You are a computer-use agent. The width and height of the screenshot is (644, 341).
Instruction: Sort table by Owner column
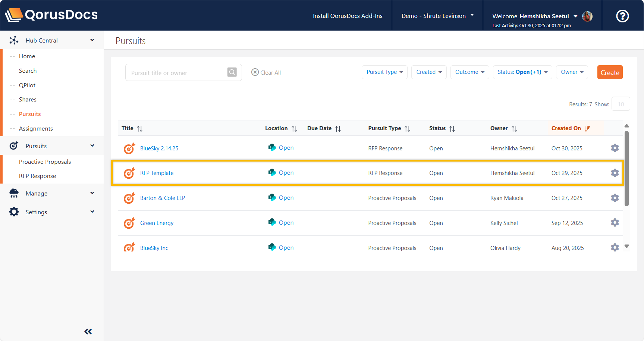pos(514,129)
